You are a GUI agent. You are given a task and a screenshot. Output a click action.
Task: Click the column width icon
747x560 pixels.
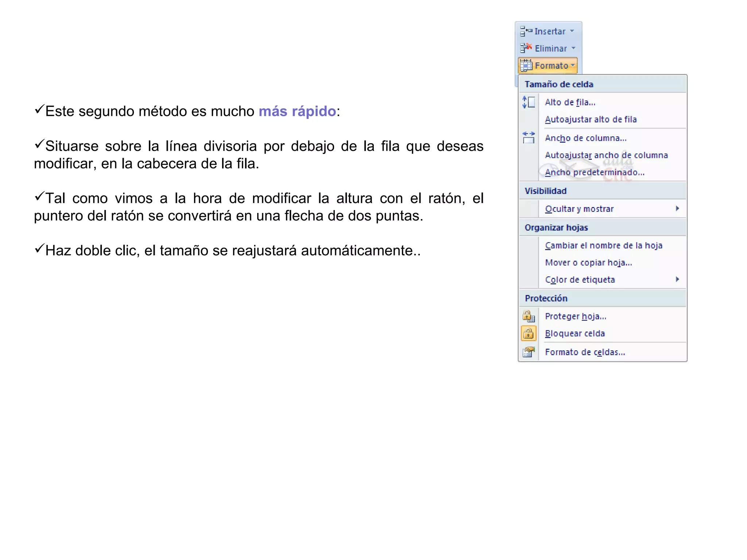tap(529, 138)
